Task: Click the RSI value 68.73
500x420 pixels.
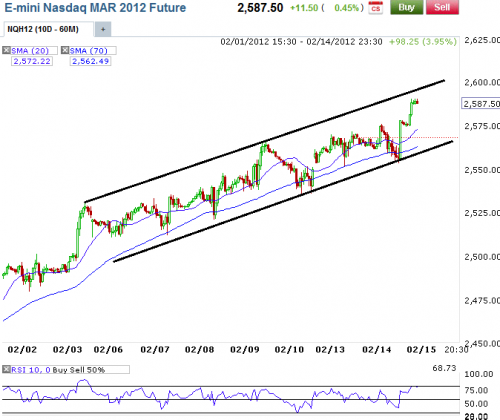Action: 444,368
